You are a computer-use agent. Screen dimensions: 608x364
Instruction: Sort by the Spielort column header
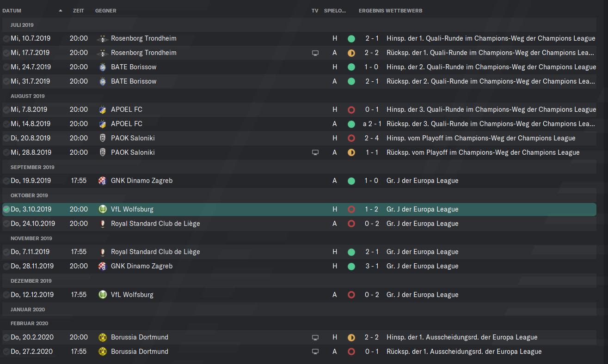(335, 11)
